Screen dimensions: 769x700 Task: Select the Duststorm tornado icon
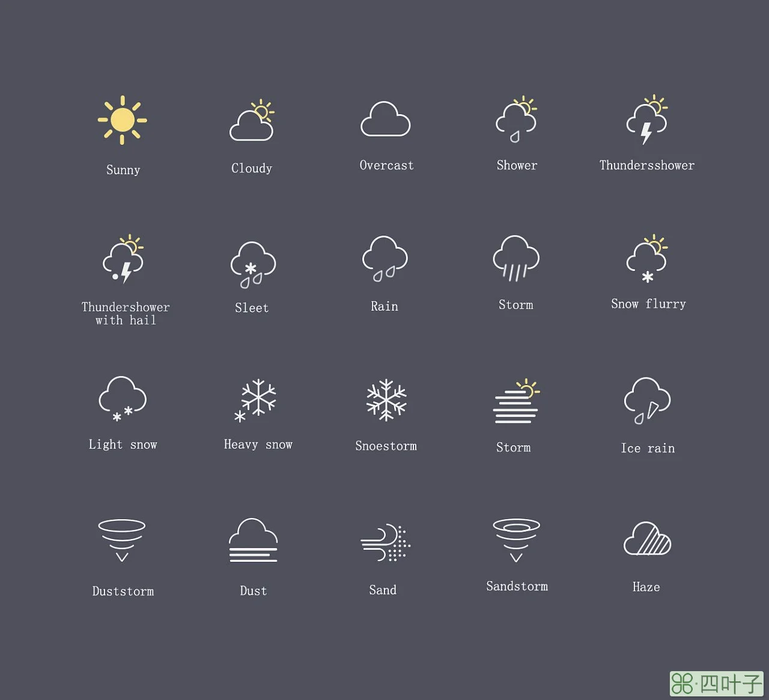click(x=122, y=540)
